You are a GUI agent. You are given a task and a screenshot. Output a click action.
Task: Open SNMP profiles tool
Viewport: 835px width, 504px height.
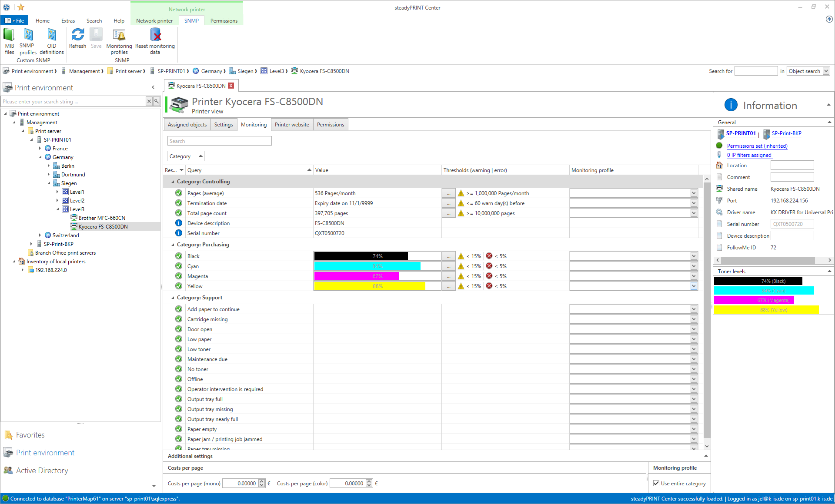(28, 41)
